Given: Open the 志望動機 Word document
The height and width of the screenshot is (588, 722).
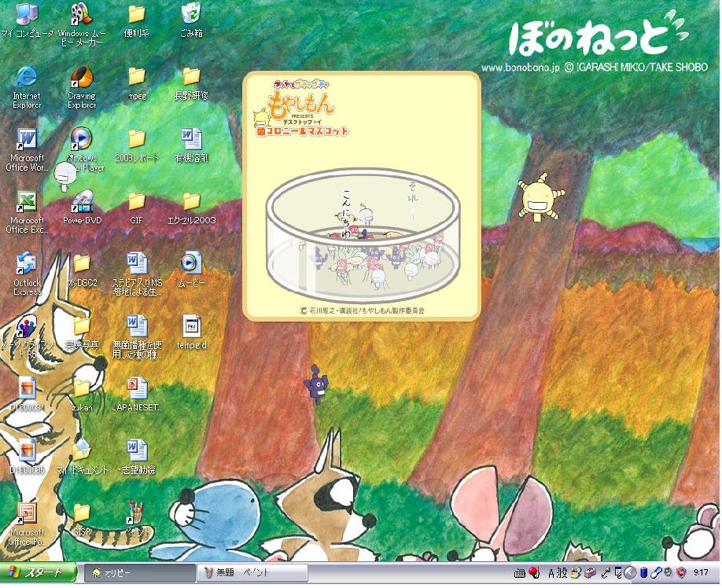Looking at the screenshot, I should [x=137, y=458].
